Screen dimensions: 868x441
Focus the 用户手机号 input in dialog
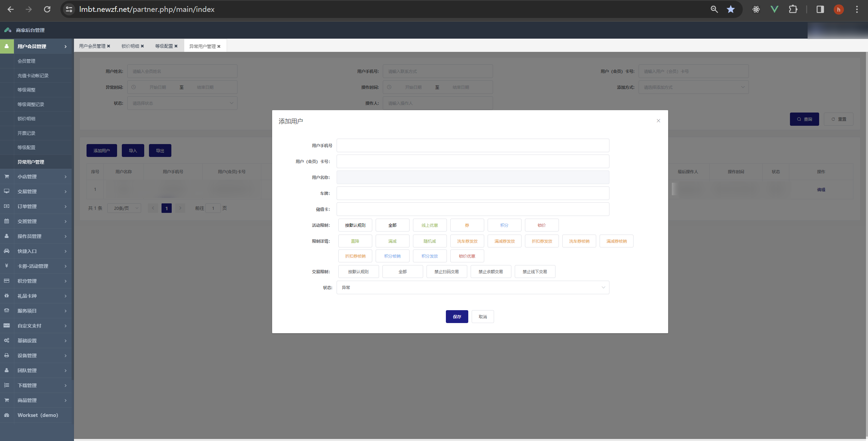[x=473, y=145]
